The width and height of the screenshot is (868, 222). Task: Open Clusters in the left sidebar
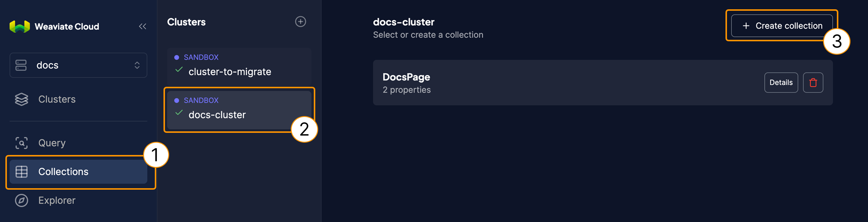tap(78, 99)
